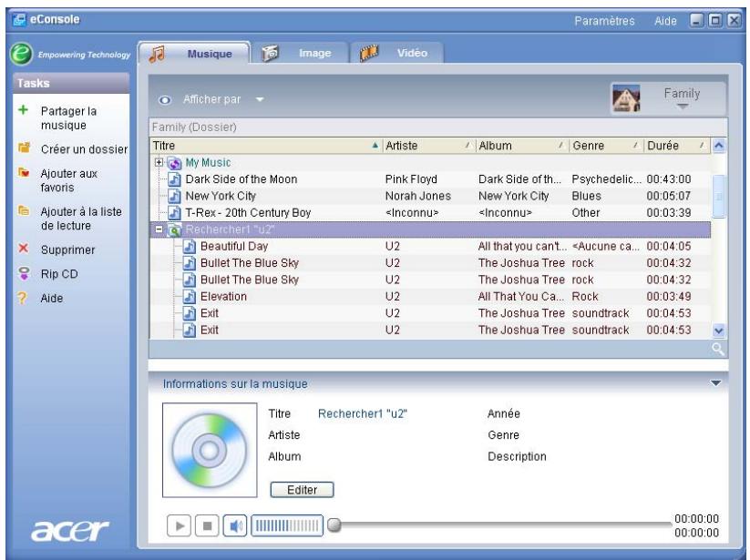Open the Family profile dropdown
This screenshot has height=560, width=750.
pos(683,107)
